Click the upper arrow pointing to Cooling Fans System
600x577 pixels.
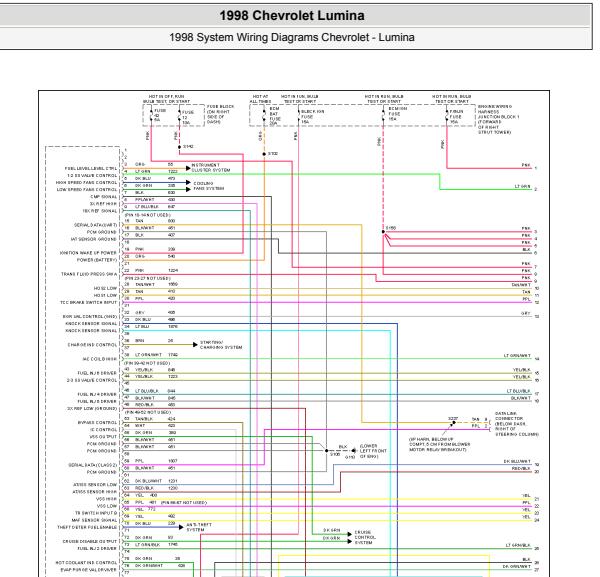point(188,183)
